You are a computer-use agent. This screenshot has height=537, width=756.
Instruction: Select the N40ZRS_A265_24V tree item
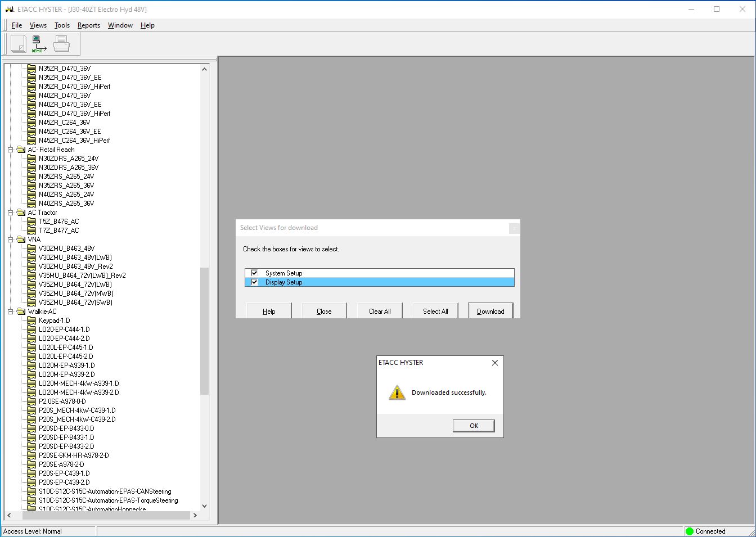click(x=66, y=195)
